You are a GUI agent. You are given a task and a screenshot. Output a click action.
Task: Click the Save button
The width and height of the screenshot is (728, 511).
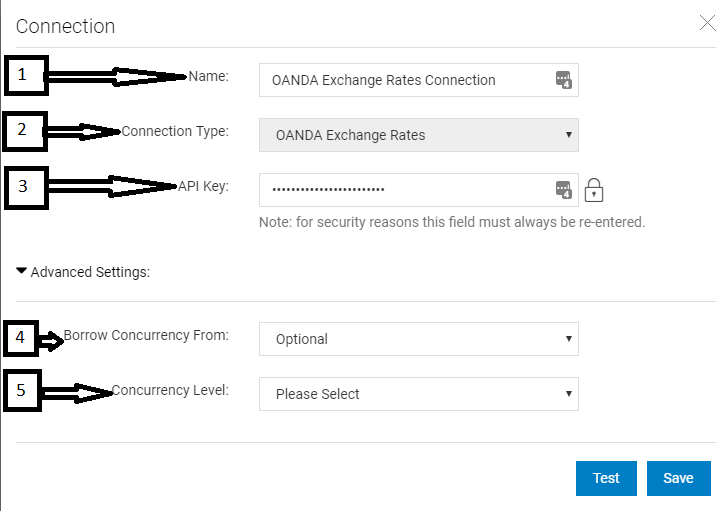[679, 478]
